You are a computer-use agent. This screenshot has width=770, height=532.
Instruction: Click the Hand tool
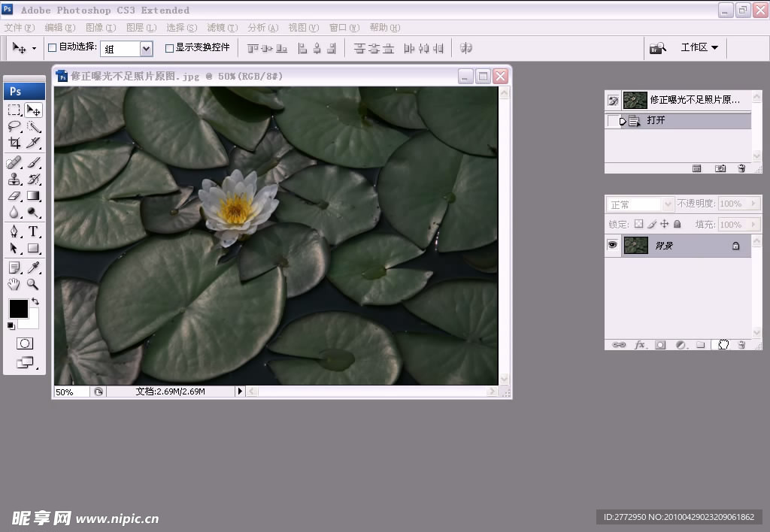[14, 284]
